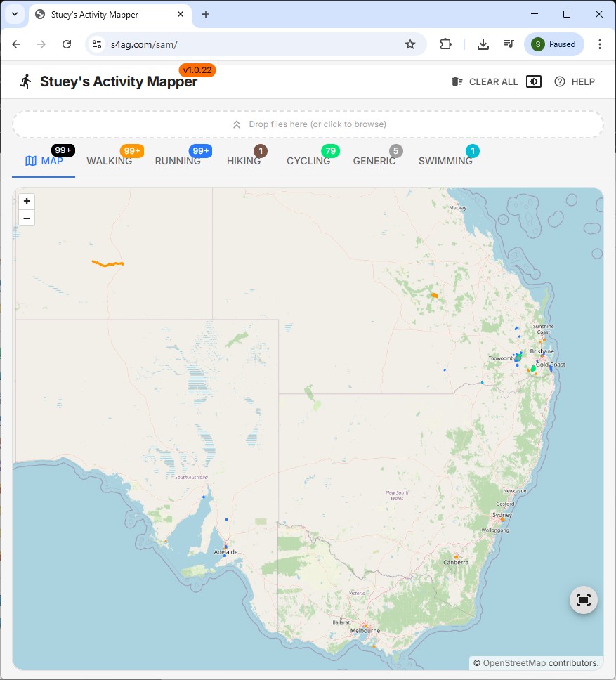Click the media control icon
The image size is (616, 680).
[x=509, y=44]
